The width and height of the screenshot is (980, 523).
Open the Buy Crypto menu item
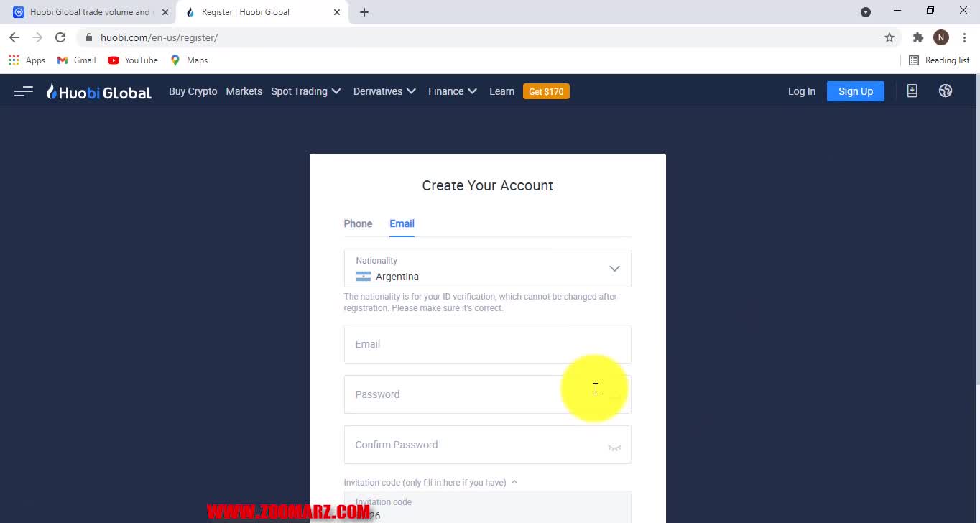coord(193,91)
